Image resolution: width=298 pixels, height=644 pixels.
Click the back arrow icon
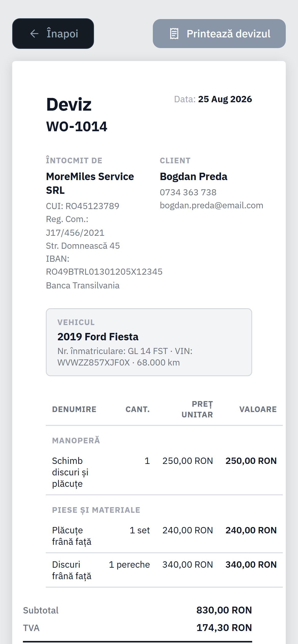(34, 34)
